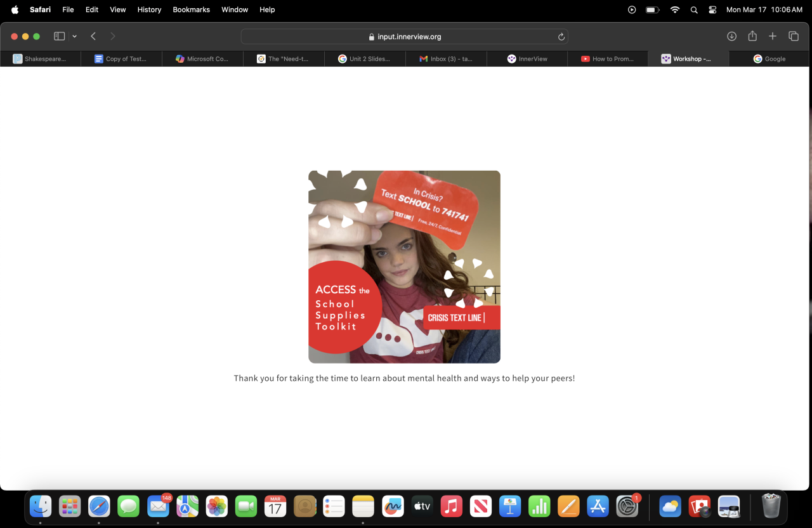Screen dimensions: 812x528
Task: Open the Safari application menu
Action: (x=40, y=10)
